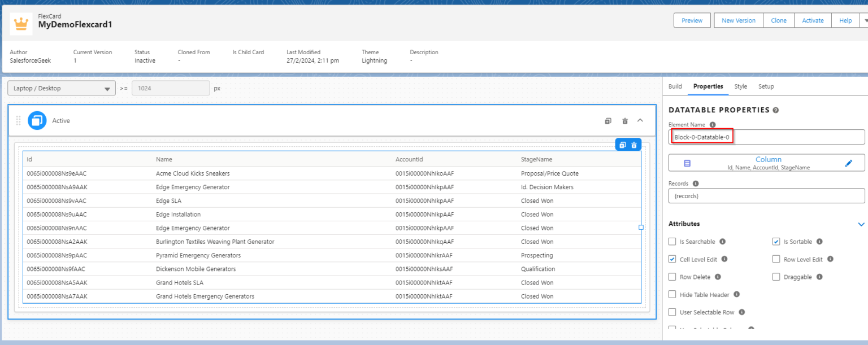Edit columns using the pencil icon

click(x=849, y=162)
